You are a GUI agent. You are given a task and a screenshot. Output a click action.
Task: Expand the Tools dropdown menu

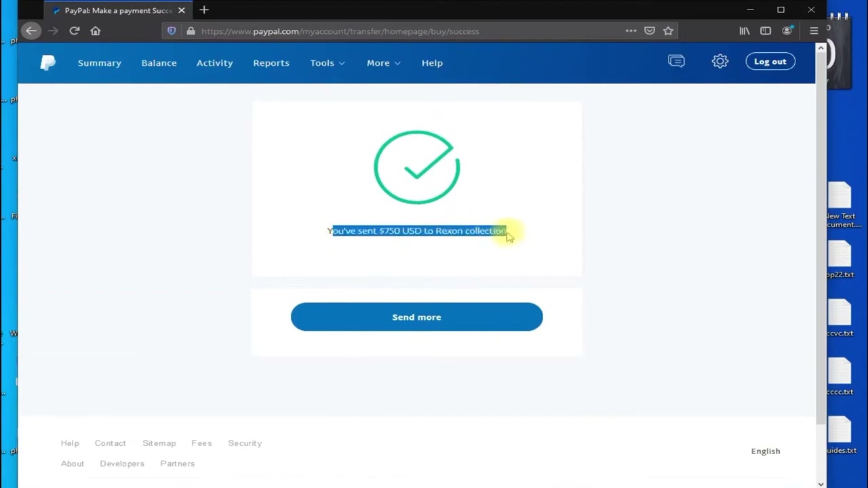click(328, 63)
